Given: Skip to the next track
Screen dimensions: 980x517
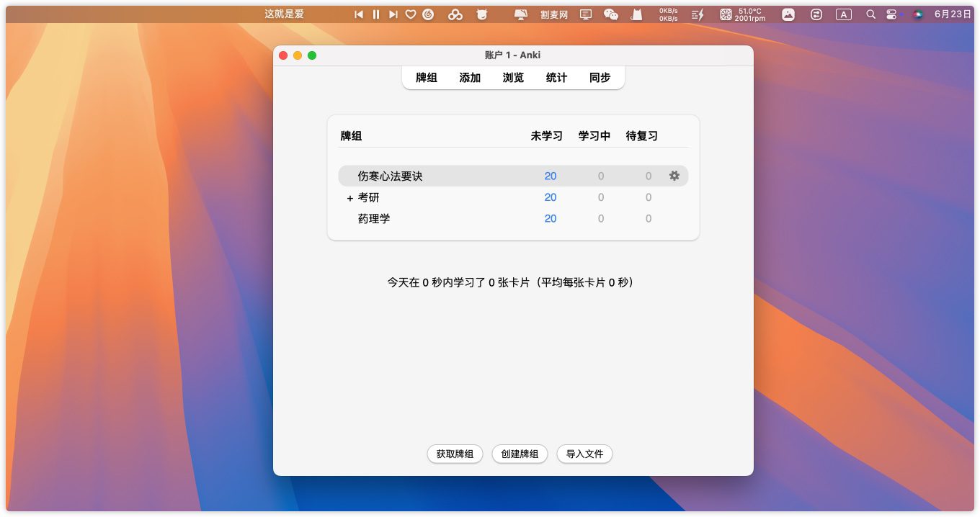Looking at the screenshot, I should 393,14.
